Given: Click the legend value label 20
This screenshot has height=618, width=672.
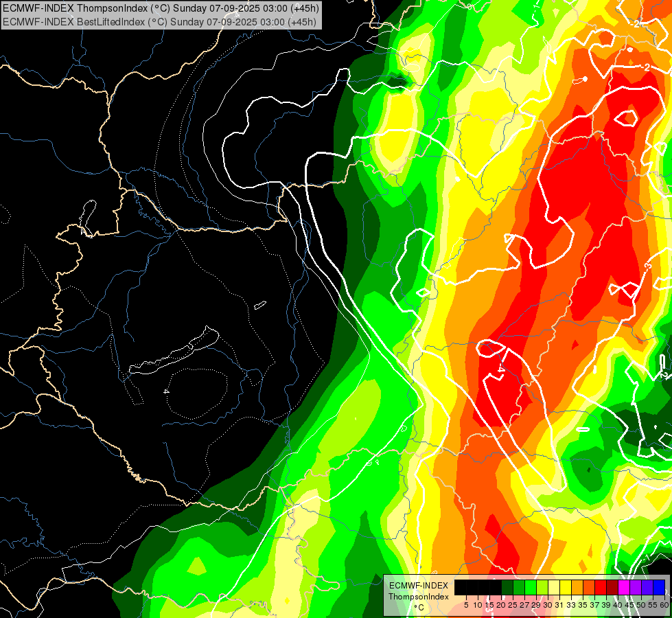Looking at the screenshot, I should tap(501, 605).
